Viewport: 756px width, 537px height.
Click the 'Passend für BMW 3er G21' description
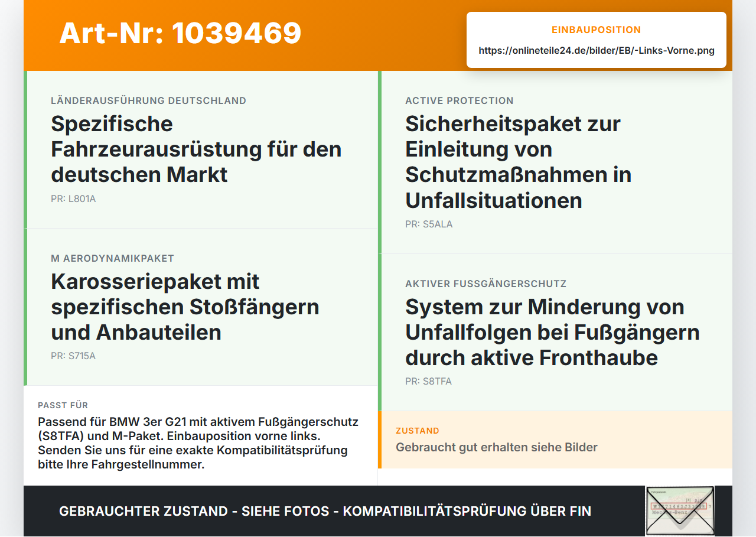tap(198, 443)
